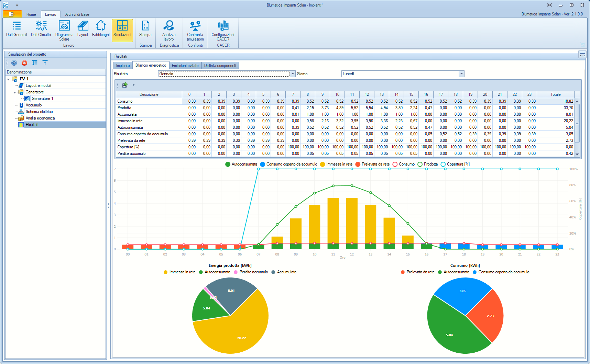Open the Archivi di Base ribbon tab
The width and height of the screenshot is (590, 364).
(77, 14)
